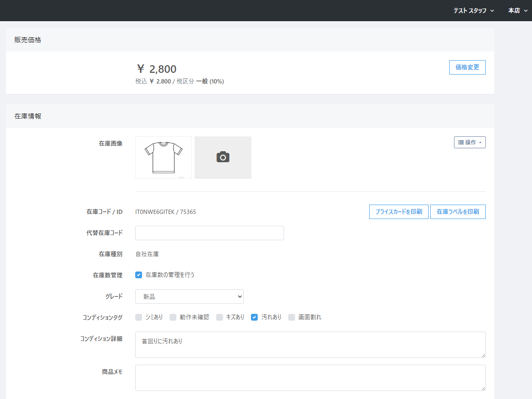Uncheck the 汚れあり condition tag
Screen dimensions: 532x399
[254, 317]
